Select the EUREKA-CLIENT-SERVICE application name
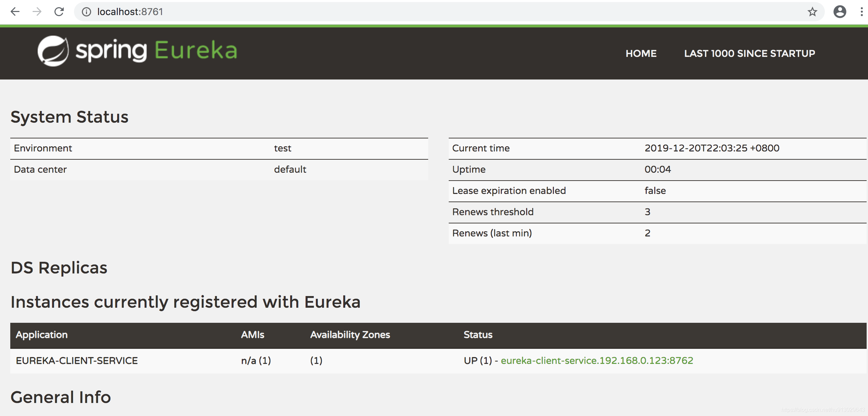This screenshot has height=416, width=868. (77, 360)
